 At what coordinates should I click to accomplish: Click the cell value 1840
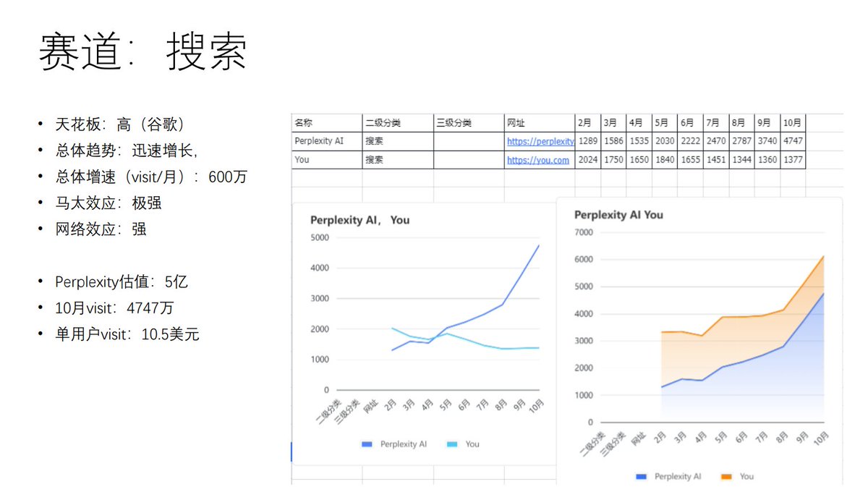[665, 160]
